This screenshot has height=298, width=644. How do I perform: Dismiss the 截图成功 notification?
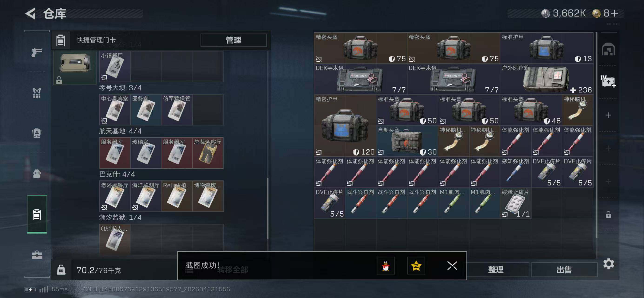pos(452,265)
